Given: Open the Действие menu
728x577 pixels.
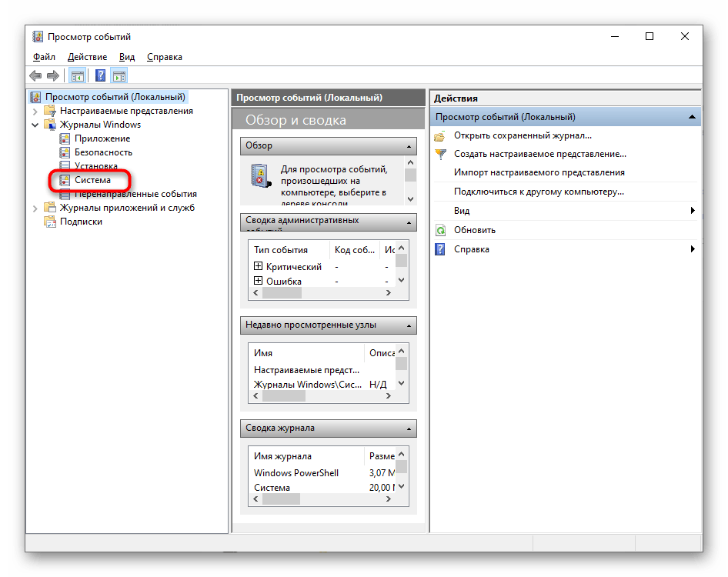Looking at the screenshot, I should click(x=87, y=56).
